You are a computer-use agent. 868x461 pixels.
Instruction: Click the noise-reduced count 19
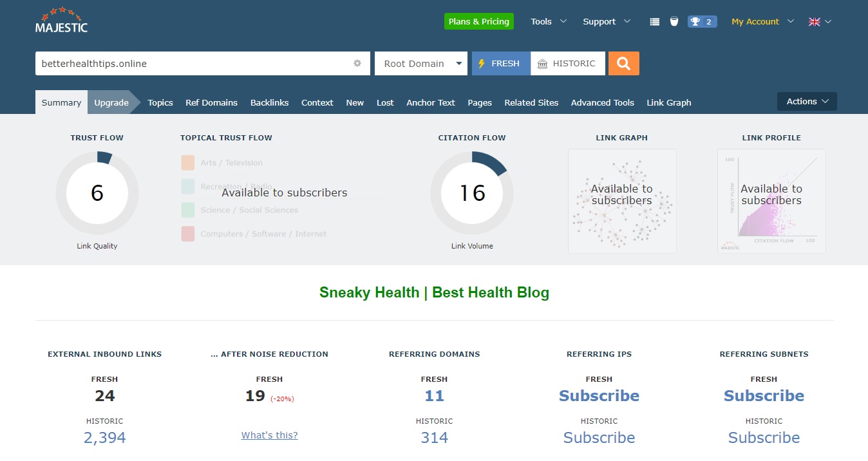pos(255,396)
